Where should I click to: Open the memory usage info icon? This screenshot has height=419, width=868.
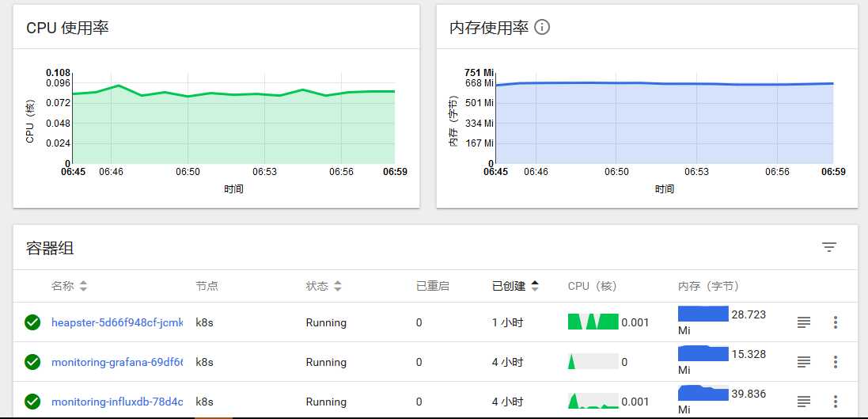pyautogui.click(x=542, y=27)
